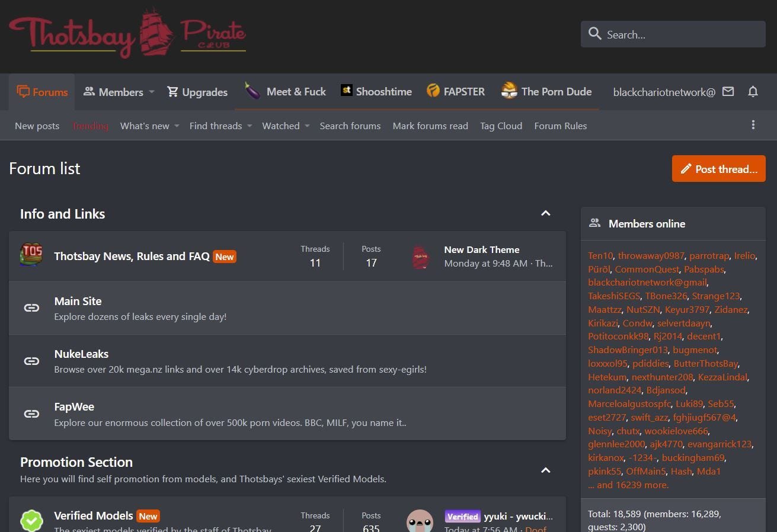Expand the Find threads dropdown arrow
Viewport: 777px width, 532px height.
point(250,126)
